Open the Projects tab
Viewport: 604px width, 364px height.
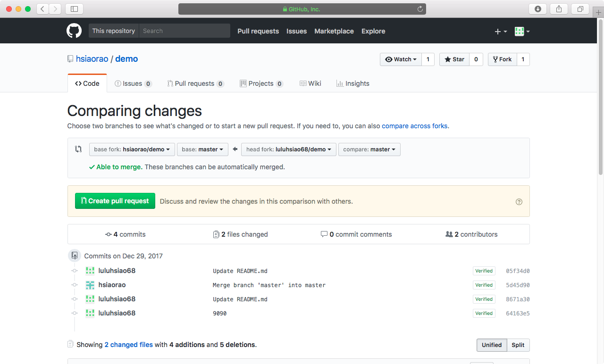pyautogui.click(x=261, y=83)
